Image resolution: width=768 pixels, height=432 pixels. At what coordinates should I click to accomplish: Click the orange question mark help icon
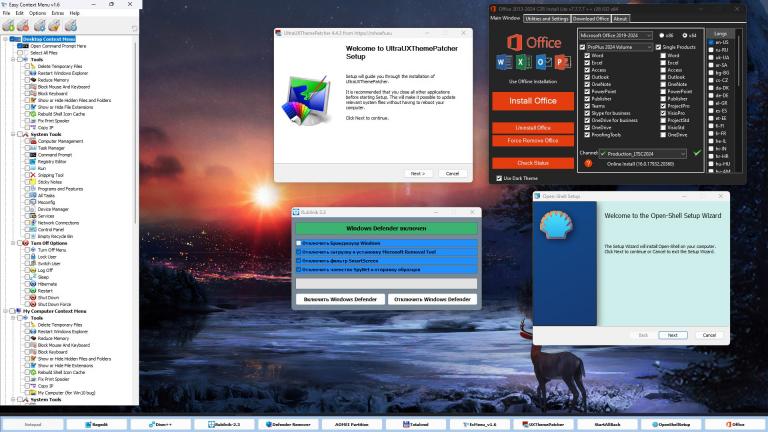(588, 164)
